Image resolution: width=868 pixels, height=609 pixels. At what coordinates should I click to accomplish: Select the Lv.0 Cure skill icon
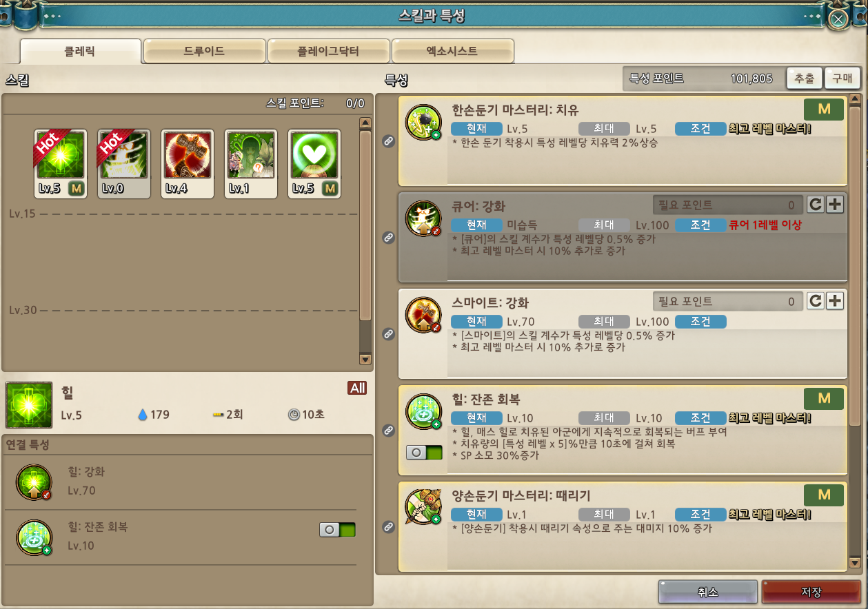click(x=124, y=164)
